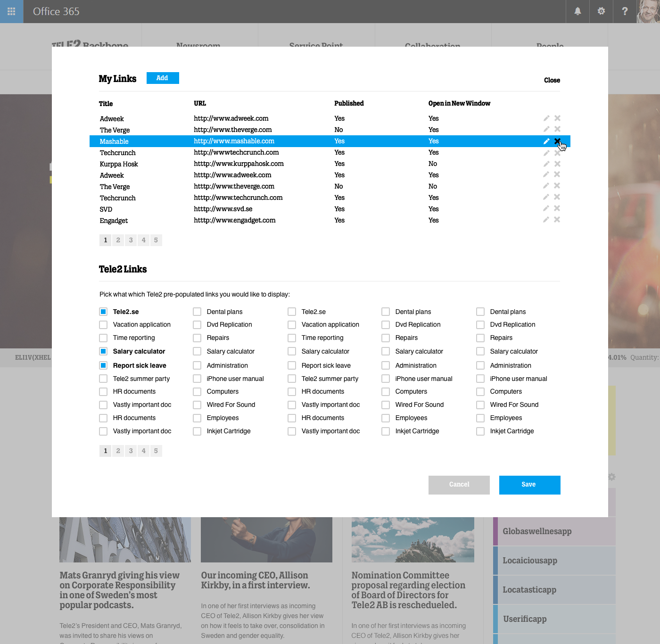This screenshot has width=660, height=644.
Task: Check Inkjet Cartridge in last column
Action: pyautogui.click(x=480, y=431)
